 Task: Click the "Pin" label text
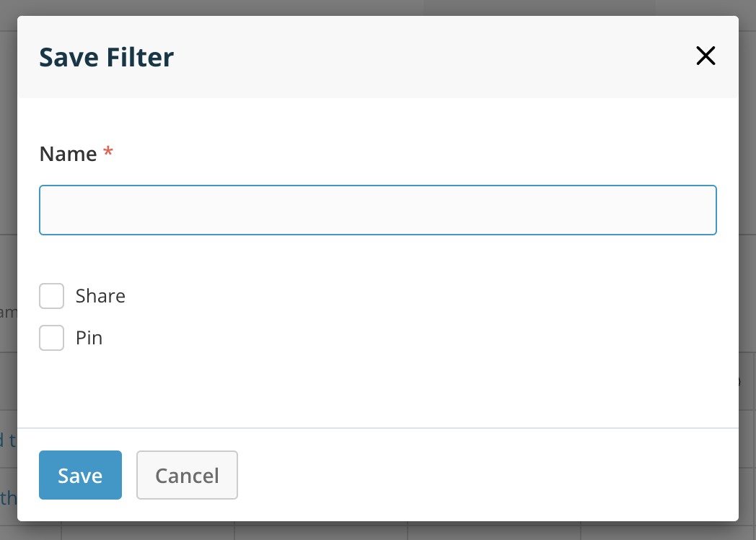(x=89, y=338)
